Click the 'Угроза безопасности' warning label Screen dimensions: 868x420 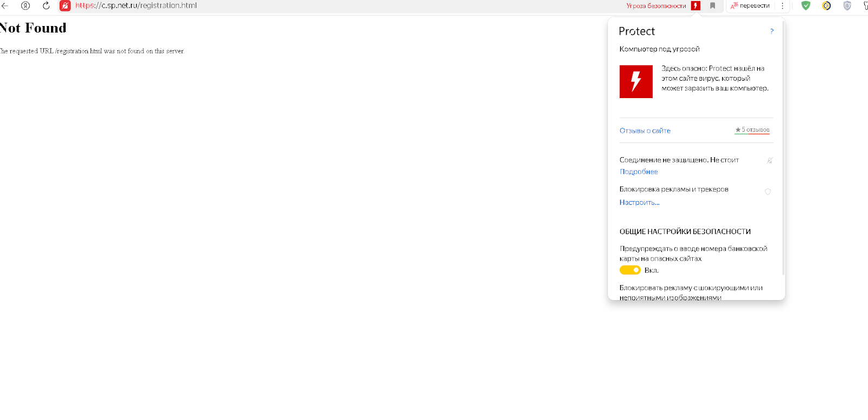[x=656, y=5]
